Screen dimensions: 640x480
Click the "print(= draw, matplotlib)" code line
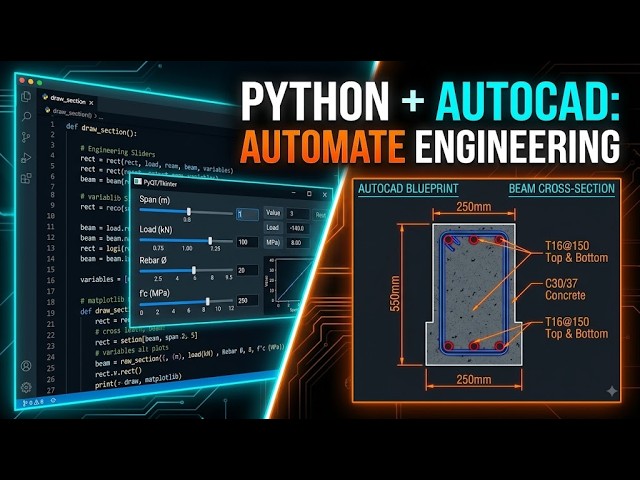click(138, 380)
